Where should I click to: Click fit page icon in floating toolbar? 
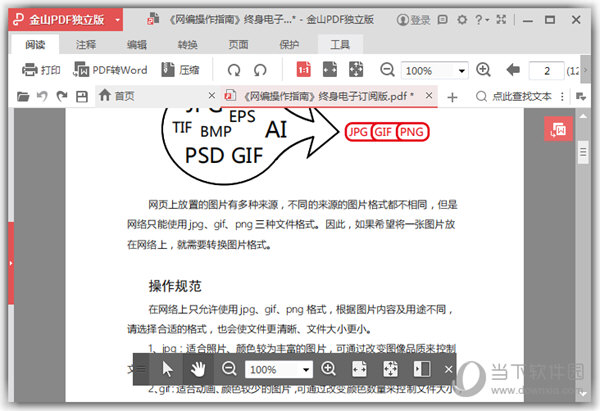390,369
